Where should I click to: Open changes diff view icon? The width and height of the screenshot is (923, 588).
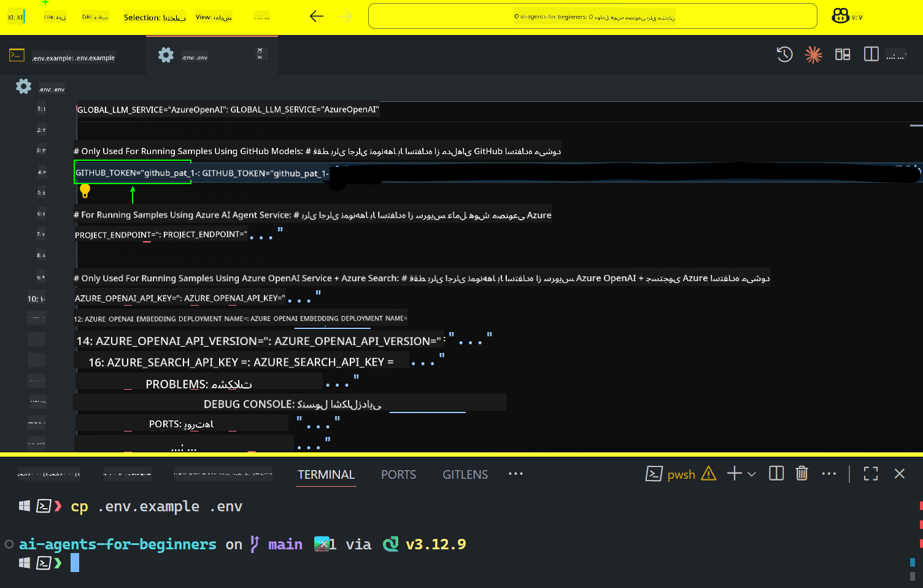(843, 55)
